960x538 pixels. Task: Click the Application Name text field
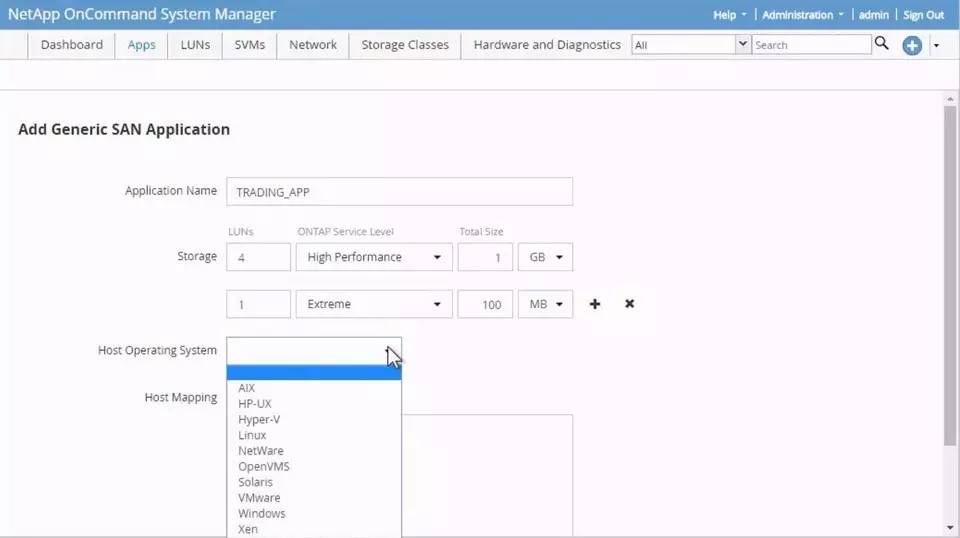pyautogui.click(x=399, y=192)
